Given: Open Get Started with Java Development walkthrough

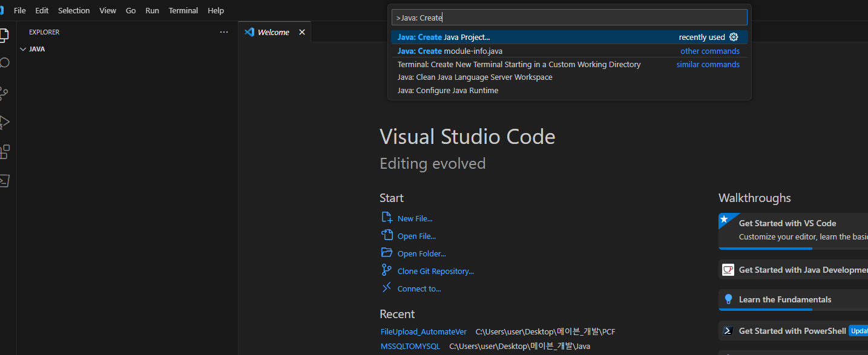Looking at the screenshot, I should pos(794,270).
